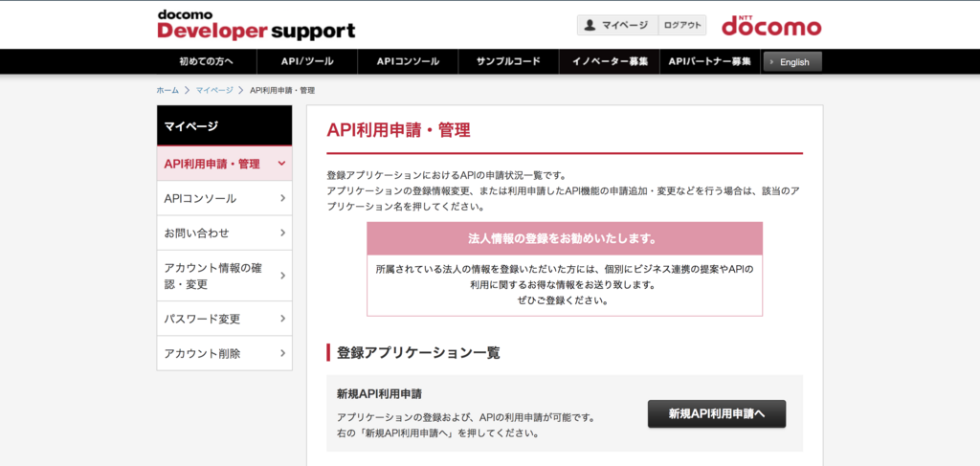Click API利用申請・管理 breadcrumb text
The width and height of the screenshot is (980, 466).
pyautogui.click(x=282, y=91)
